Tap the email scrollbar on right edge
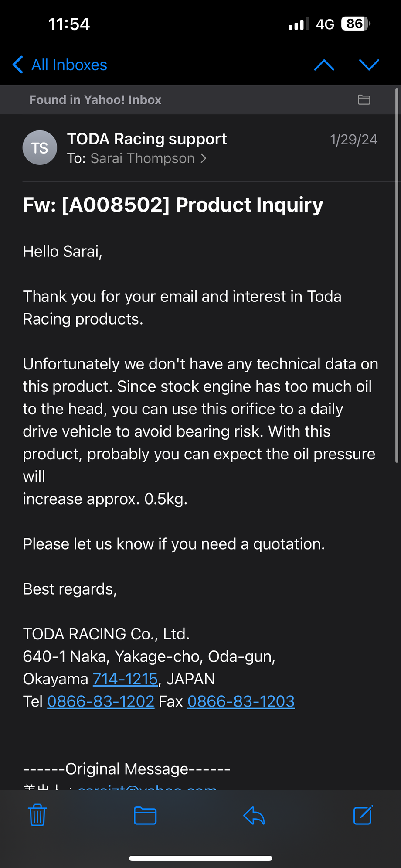Image resolution: width=401 pixels, height=868 pixels. (397, 275)
